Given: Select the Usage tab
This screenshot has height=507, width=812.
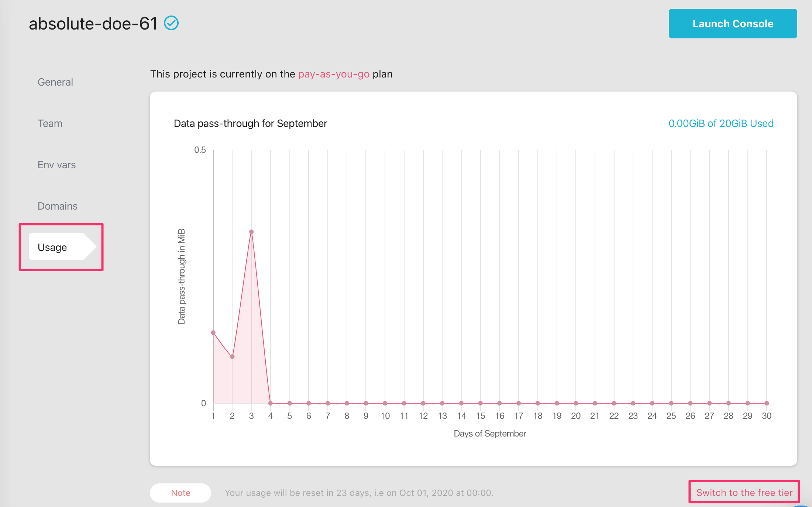Looking at the screenshot, I should 52,247.
